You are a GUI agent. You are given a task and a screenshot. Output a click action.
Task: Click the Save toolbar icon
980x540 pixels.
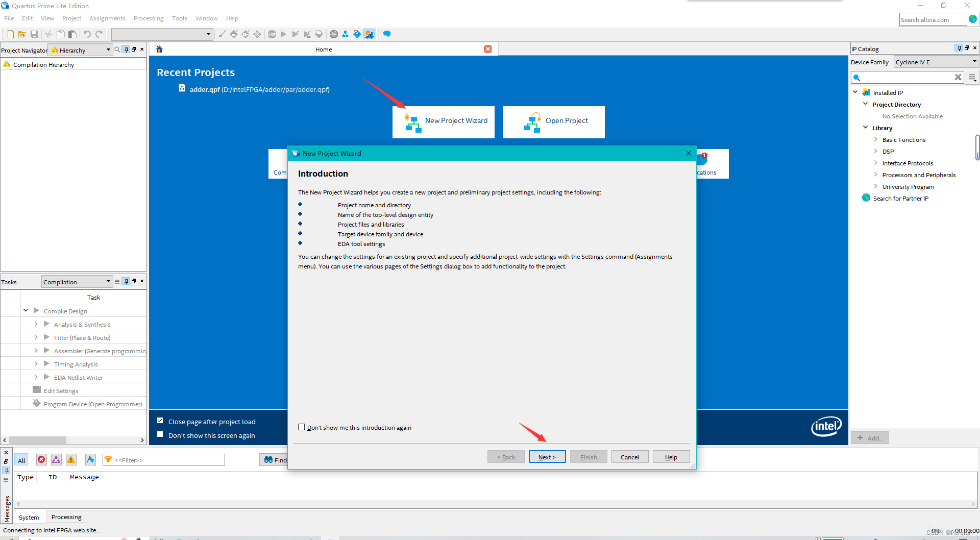(34, 34)
